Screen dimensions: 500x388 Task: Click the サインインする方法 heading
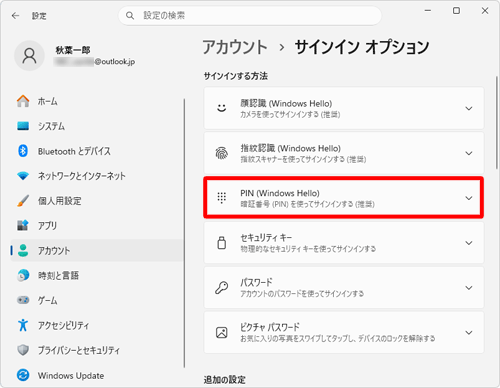point(236,76)
